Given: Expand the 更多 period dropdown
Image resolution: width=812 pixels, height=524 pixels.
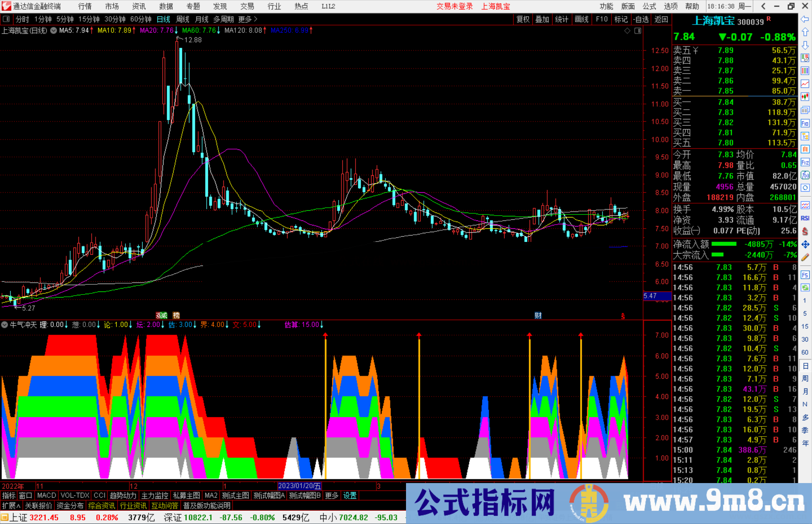Looking at the screenshot, I should click(x=245, y=19).
